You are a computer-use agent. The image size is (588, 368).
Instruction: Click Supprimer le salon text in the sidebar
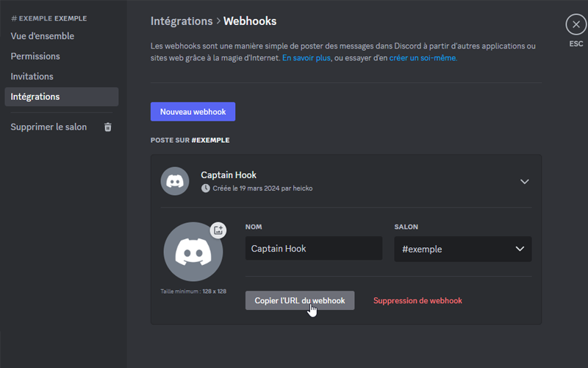tap(49, 127)
